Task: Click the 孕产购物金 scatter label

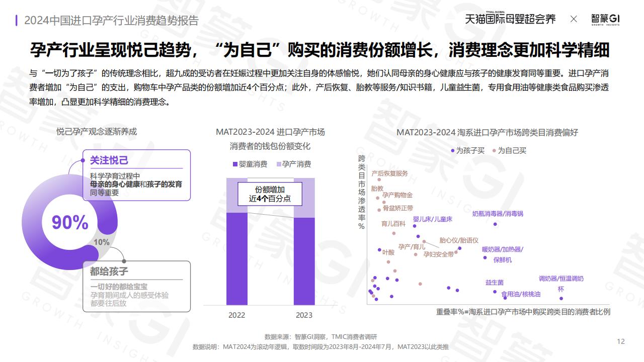Action: pyautogui.click(x=397, y=195)
